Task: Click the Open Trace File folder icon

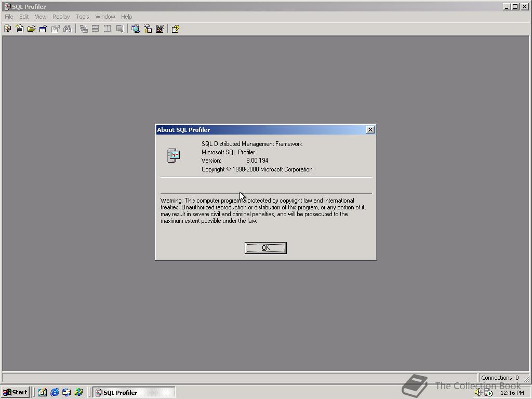Action: [32, 29]
